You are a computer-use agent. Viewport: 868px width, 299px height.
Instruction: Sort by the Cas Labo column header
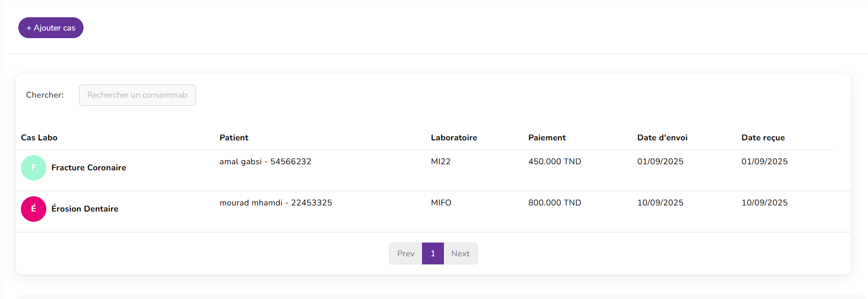coord(39,138)
